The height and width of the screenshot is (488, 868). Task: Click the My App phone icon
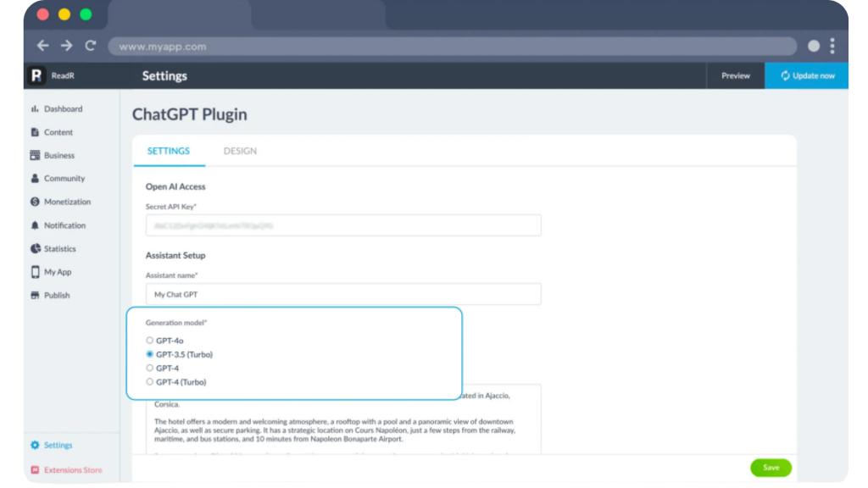(x=35, y=272)
